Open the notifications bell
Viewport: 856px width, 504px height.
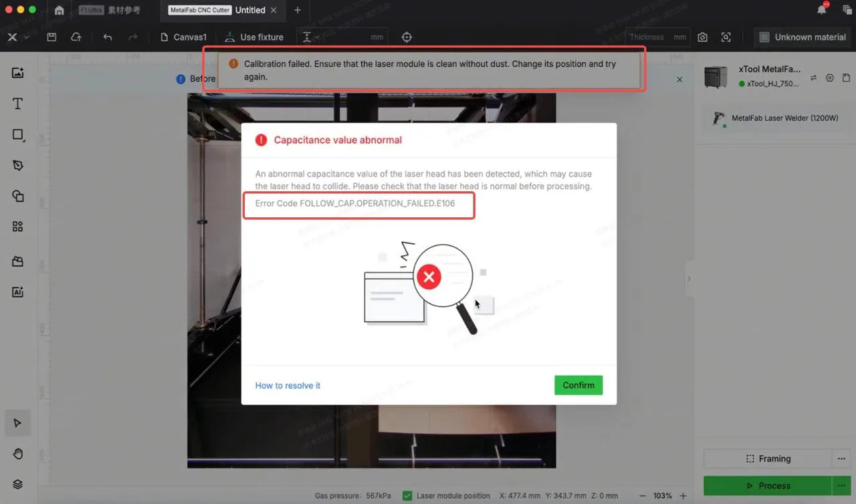click(x=822, y=10)
